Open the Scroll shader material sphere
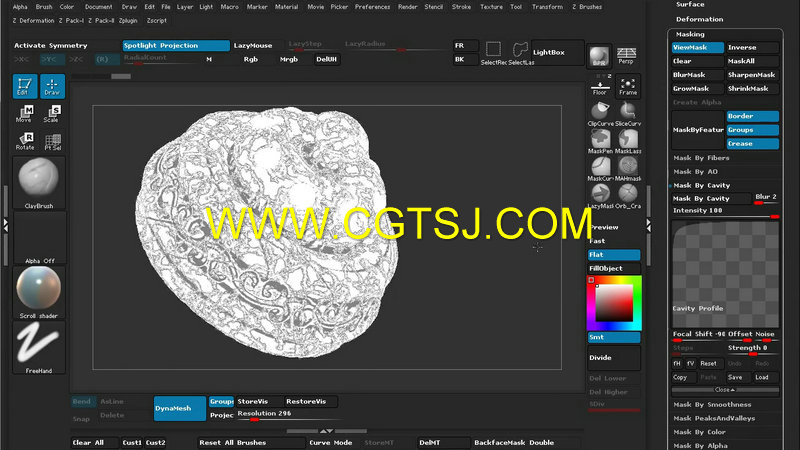The width and height of the screenshot is (800, 450). [x=39, y=293]
